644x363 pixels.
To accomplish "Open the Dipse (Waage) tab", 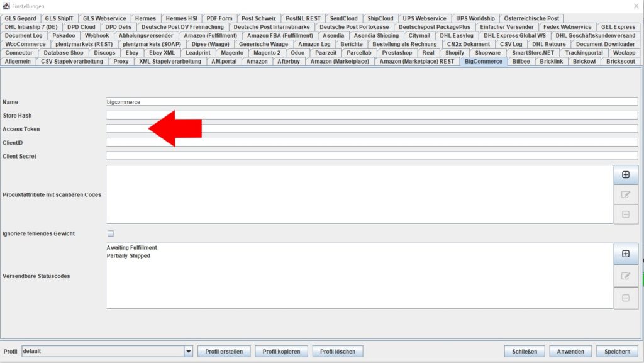I will (210, 44).
